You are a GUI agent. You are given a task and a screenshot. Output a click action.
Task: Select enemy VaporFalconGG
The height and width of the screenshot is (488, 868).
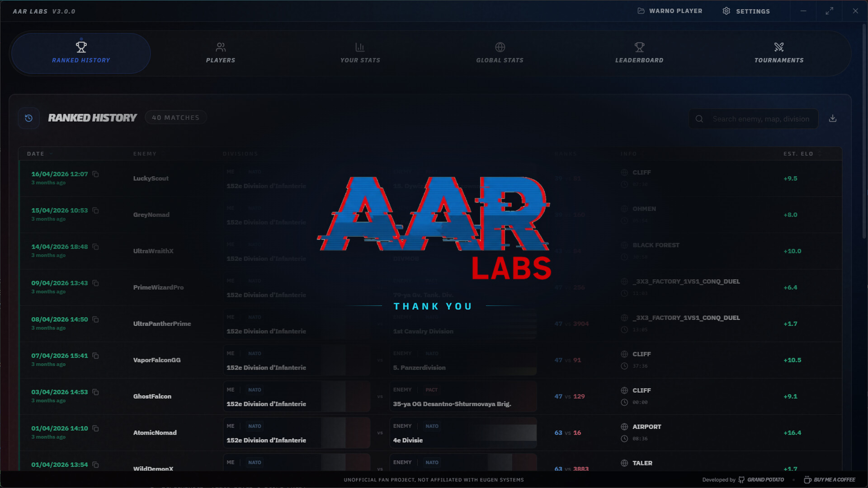coord(156,360)
